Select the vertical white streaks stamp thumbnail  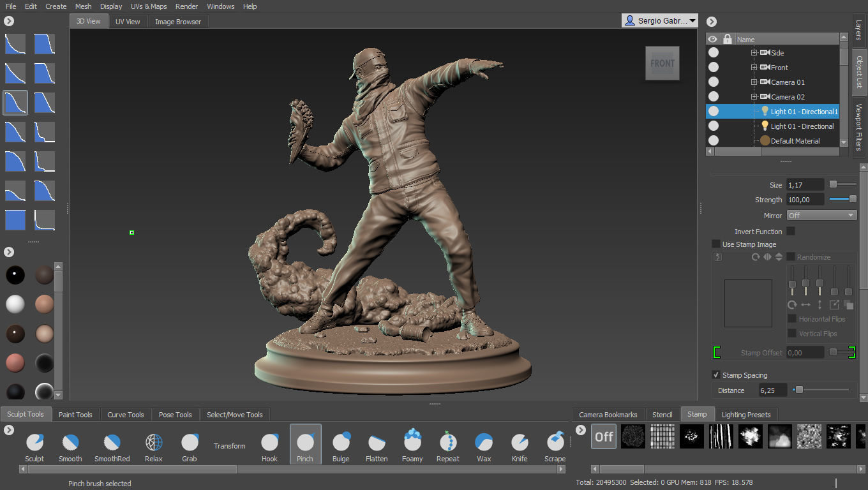721,437
